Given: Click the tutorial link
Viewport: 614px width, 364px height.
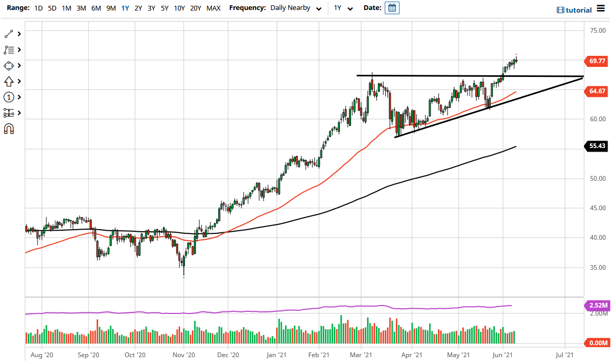Looking at the screenshot, I should [577, 9].
